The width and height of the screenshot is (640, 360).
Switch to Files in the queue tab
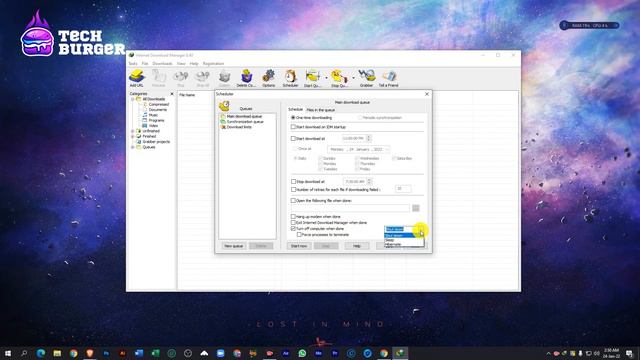(x=321, y=110)
